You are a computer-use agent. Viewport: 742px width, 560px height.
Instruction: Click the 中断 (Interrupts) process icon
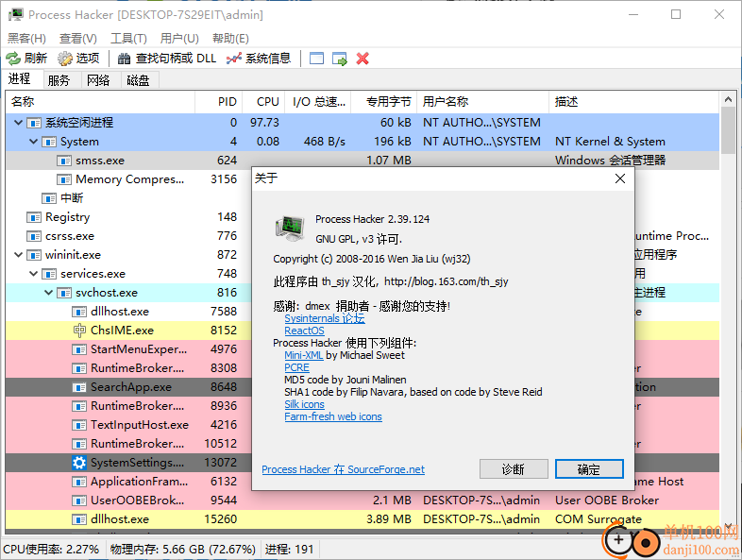[49, 198]
